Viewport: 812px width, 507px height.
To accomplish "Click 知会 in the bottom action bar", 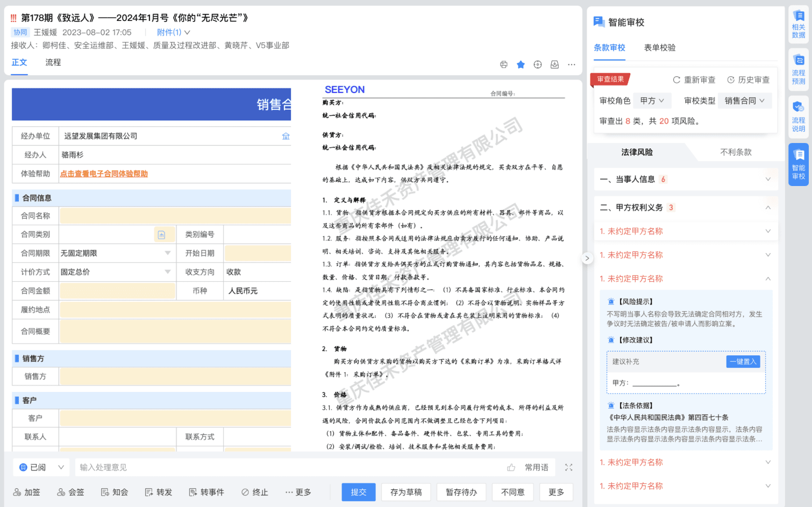I will click(x=115, y=492).
